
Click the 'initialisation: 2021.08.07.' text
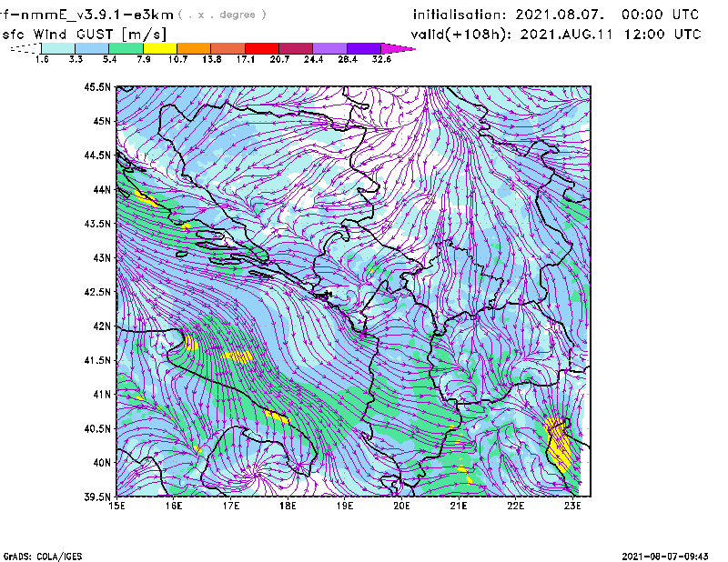click(x=509, y=15)
